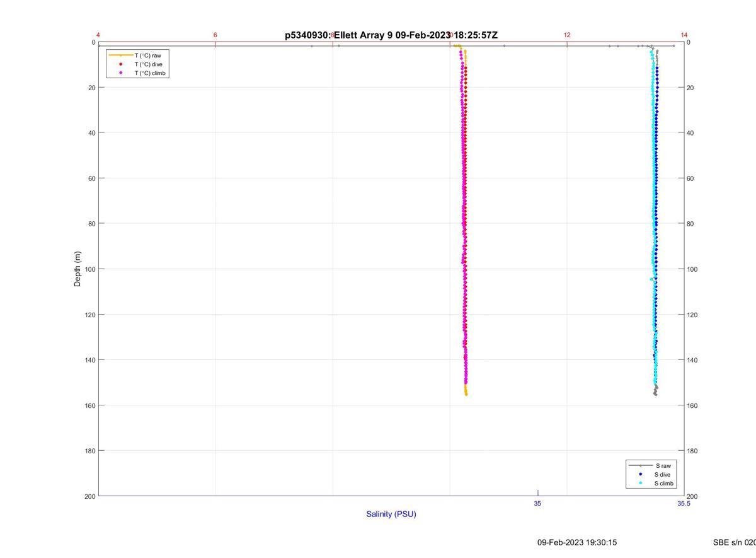Click the red dot marker for T dive

point(121,64)
